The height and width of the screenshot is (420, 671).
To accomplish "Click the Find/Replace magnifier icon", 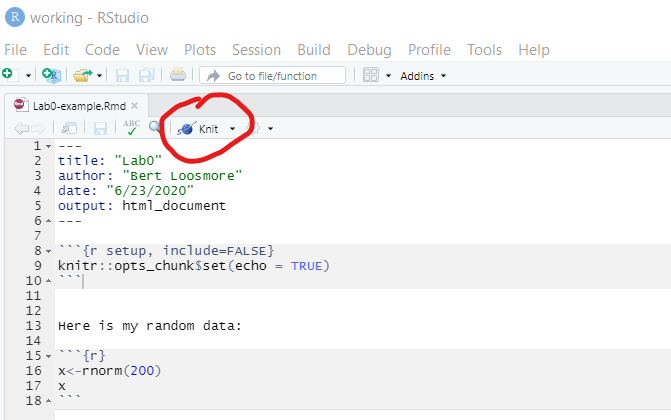I will [154, 127].
